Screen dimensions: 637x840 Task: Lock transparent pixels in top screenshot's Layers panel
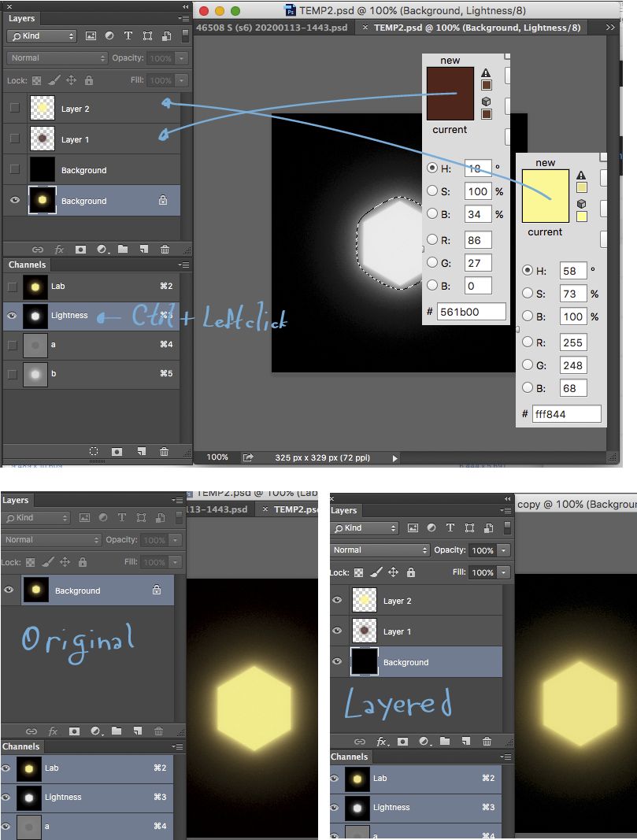tap(36, 81)
